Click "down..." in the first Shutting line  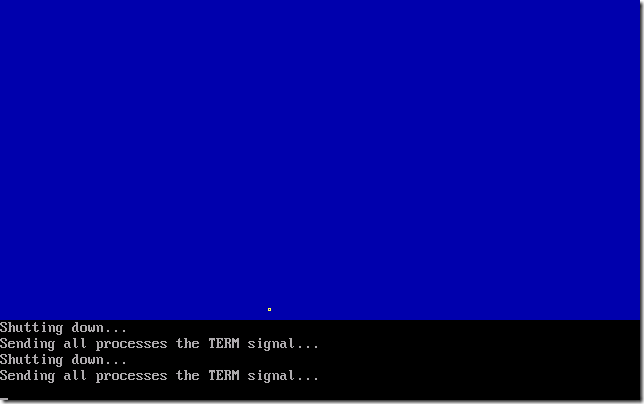tap(99, 327)
